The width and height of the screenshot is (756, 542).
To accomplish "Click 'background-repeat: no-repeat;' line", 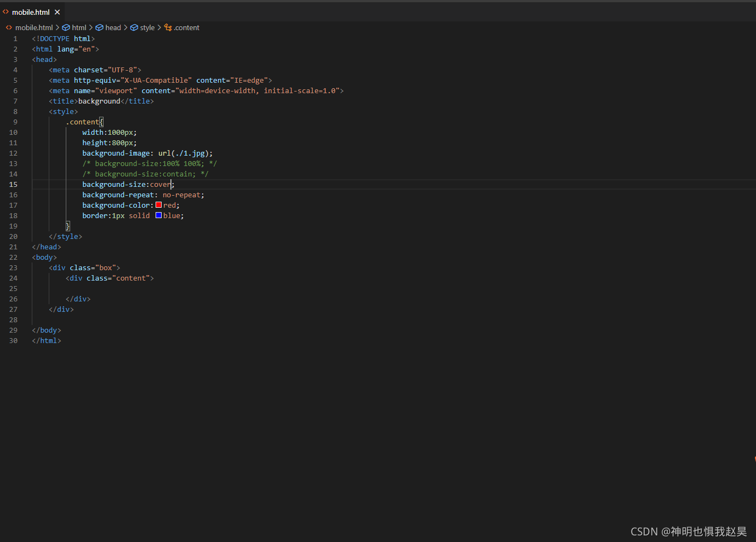I will [x=143, y=195].
